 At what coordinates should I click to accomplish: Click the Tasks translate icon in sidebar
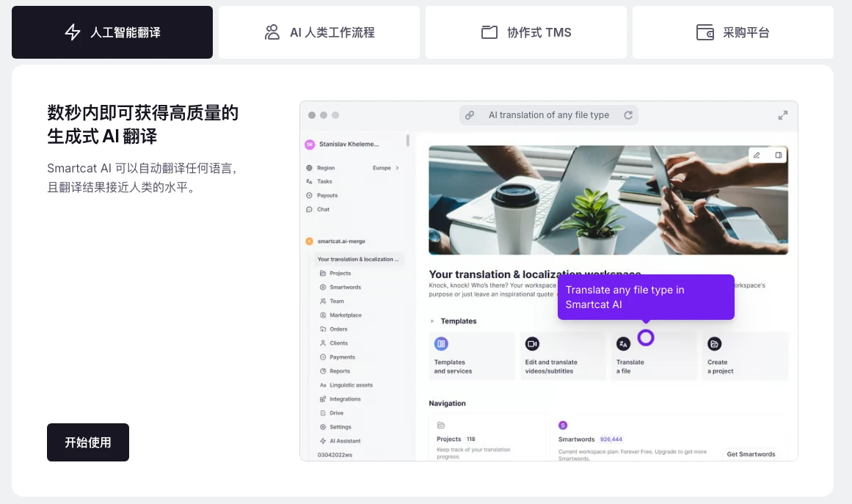pyautogui.click(x=309, y=181)
